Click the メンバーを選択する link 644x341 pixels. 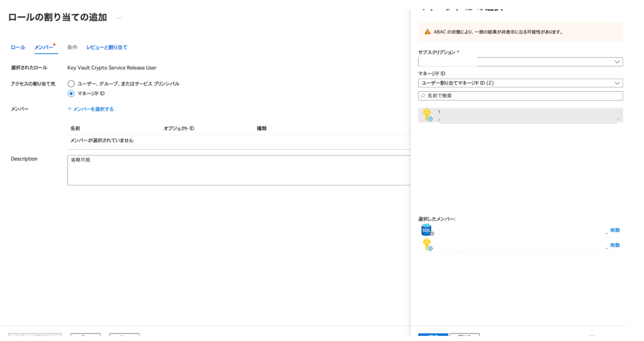[93, 109]
